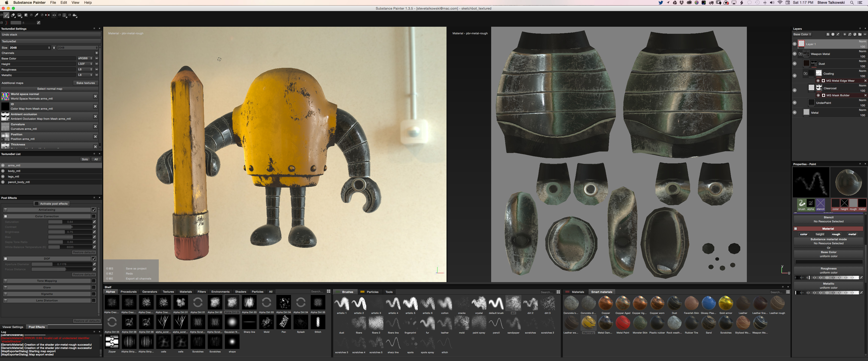The height and width of the screenshot is (361, 868).
Task: Click the Solo button in TextureSet List
Action: click(85, 160)
